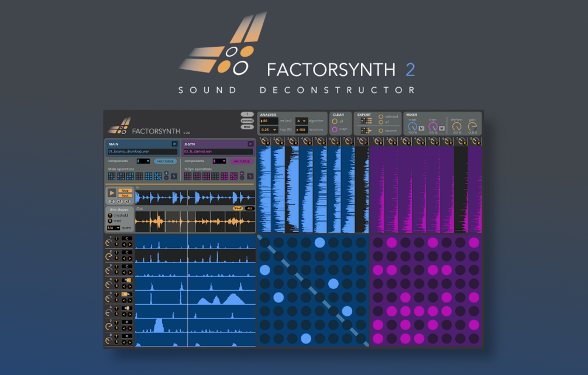Mute the main channel with its M button
The image size is (588, 375).
coord(421,128)
